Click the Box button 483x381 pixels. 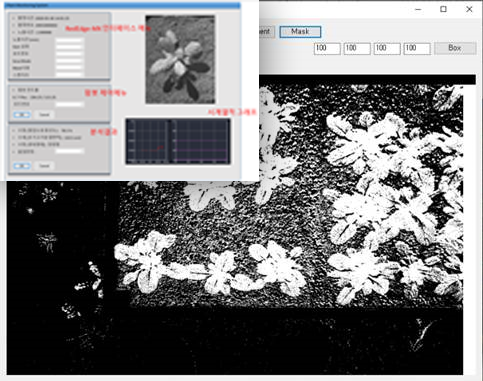[455, 48]
